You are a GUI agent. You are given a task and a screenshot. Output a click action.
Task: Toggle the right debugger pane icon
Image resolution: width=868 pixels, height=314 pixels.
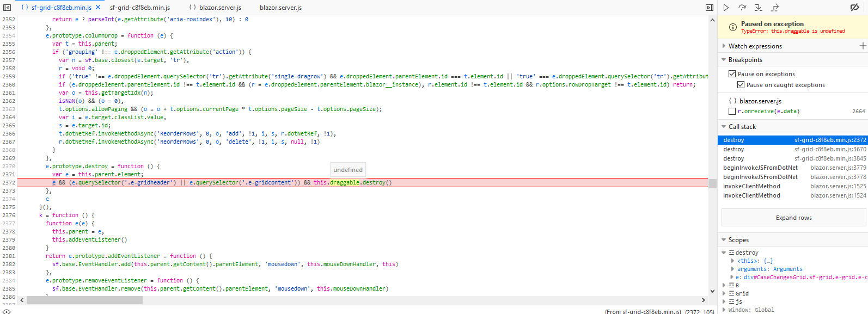(709, 8)
